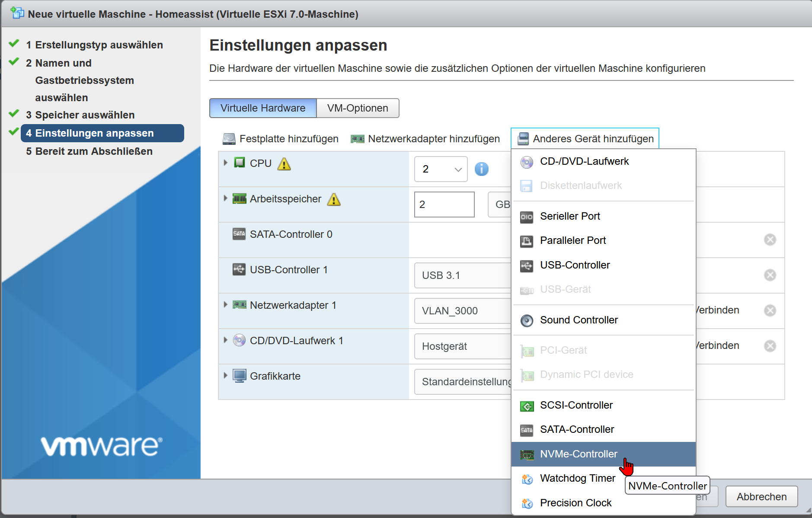Select NVMe-Controller from the device menu
Viewport: 812px width, 518px height.
coord(579,454)
